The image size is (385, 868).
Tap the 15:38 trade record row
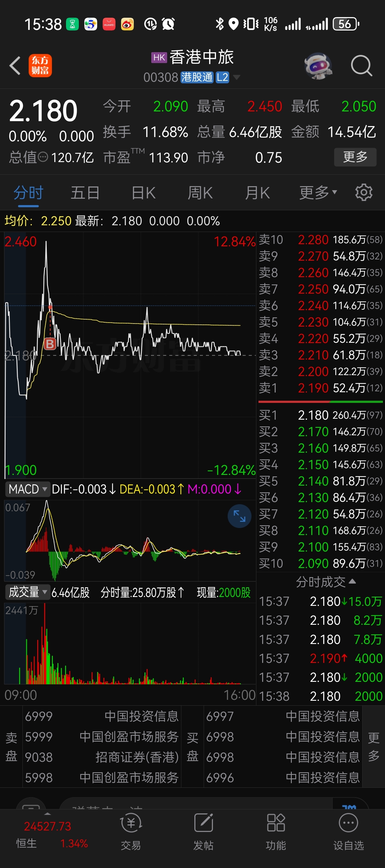(x=321, y=696)
